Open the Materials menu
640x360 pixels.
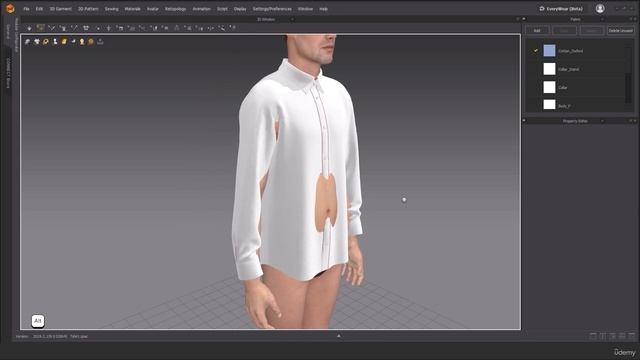coord(132,9)
